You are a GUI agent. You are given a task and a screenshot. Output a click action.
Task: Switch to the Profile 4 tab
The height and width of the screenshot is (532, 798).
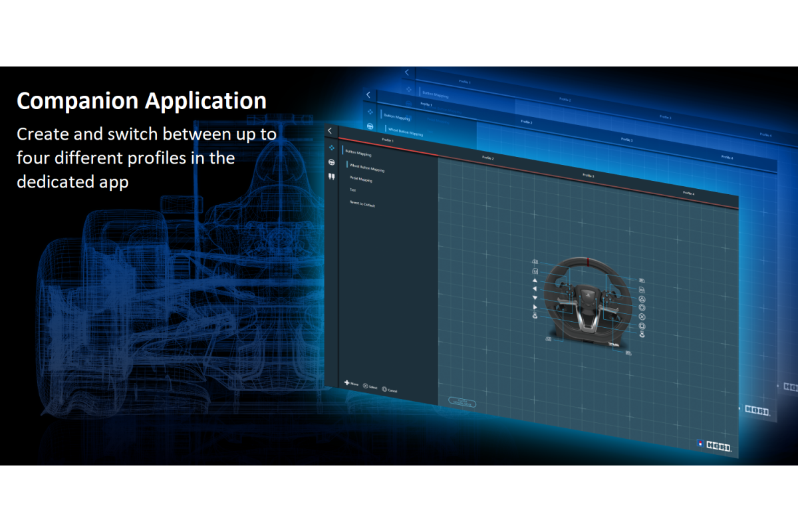coord(688,193)
